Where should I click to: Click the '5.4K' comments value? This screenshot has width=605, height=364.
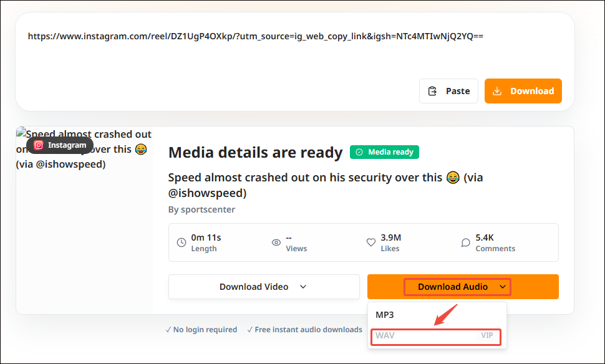[x=485, y=237]
